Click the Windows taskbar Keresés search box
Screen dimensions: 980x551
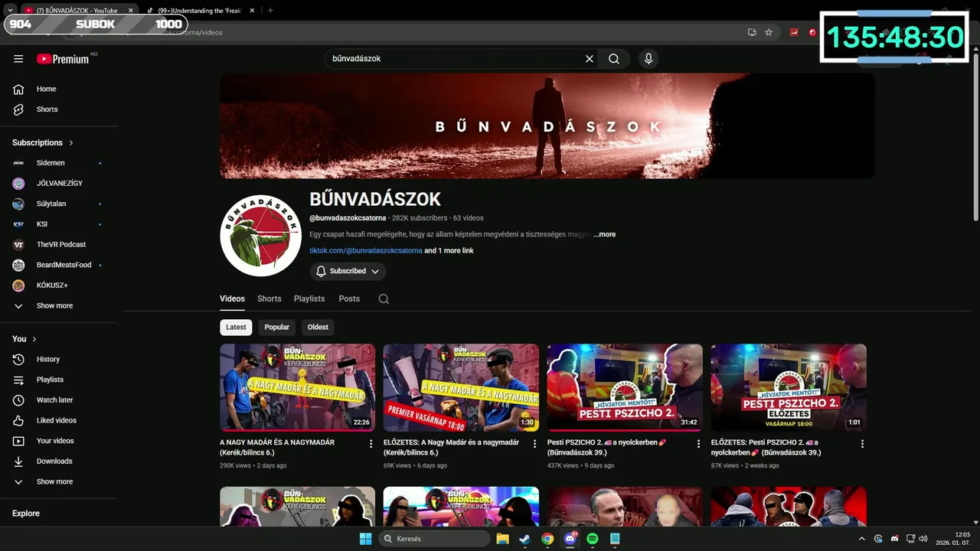tap(434, 539)
